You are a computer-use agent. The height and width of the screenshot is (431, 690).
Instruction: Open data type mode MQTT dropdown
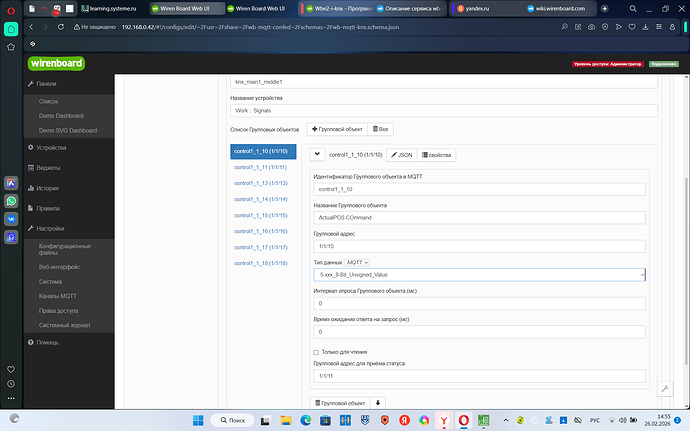[x=357, y=262]
